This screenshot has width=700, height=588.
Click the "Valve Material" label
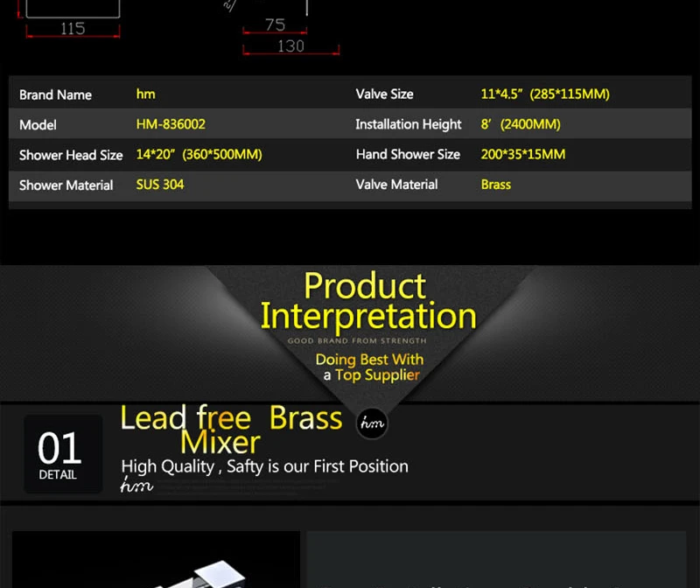[x=397, y=185]
